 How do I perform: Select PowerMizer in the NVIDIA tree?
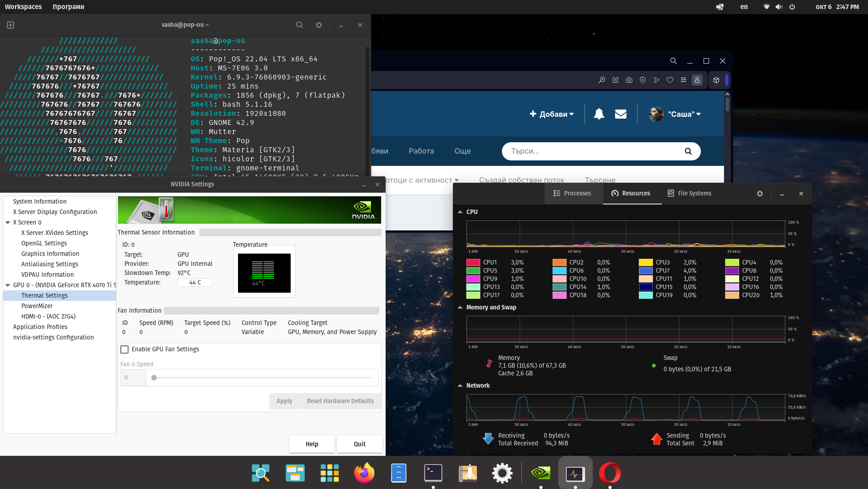[37, 306]
